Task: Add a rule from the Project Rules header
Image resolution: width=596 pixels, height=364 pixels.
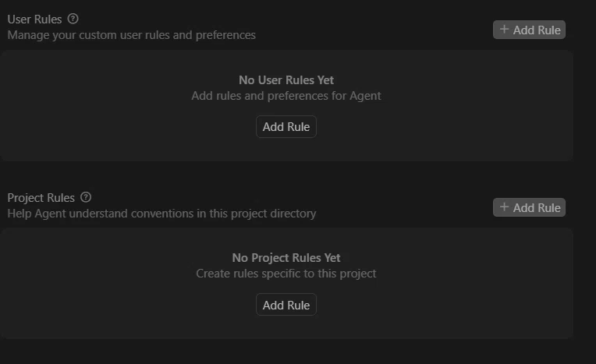Action: click(529, 207)
